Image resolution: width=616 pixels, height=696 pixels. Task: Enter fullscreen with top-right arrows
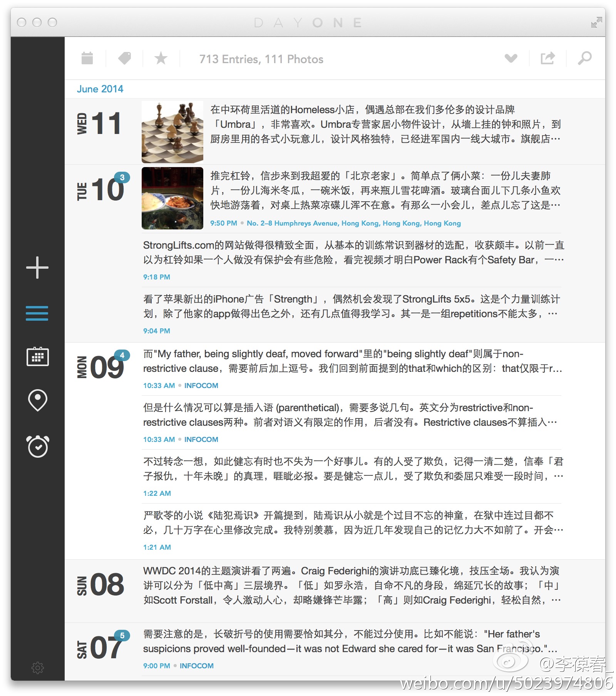pyautogui.click(x=596, y=22)
